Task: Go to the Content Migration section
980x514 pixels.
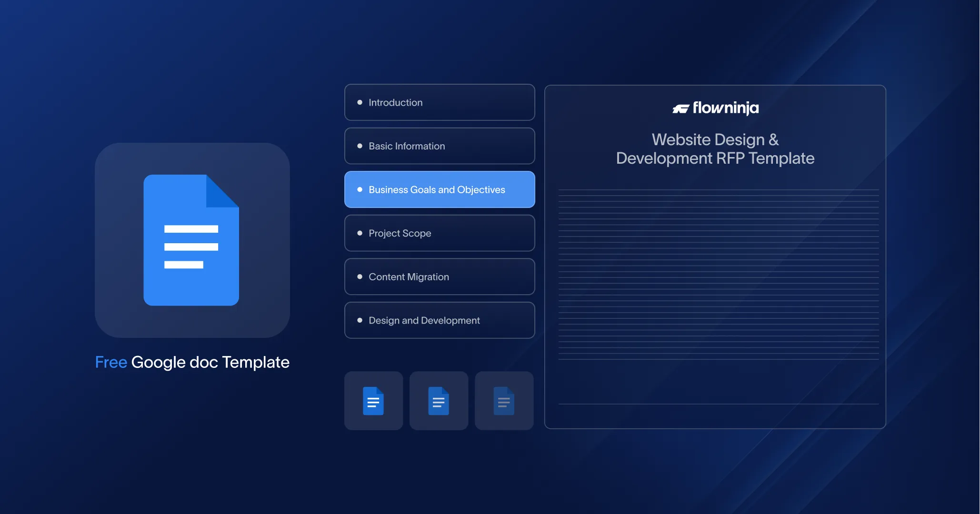Action: pyautogui.click(x=439, y=277)
